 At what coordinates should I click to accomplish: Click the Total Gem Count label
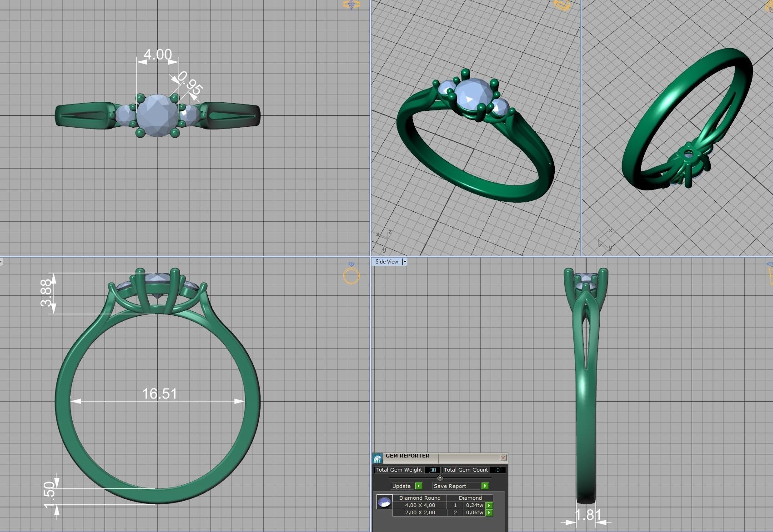coord(466,470)
